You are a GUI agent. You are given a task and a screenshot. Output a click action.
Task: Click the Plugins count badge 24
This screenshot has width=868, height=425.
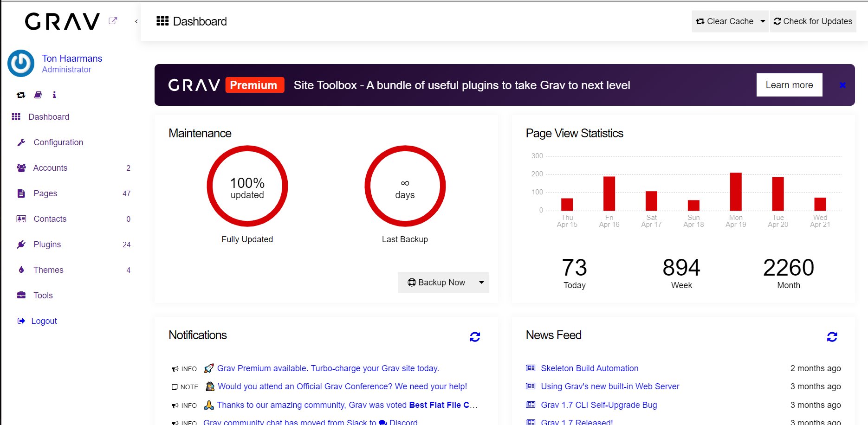click(127, 245)
